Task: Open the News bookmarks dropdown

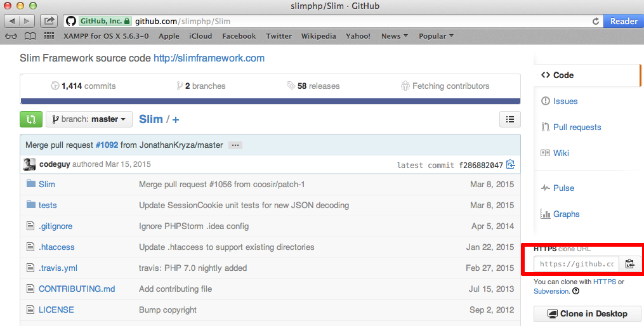Action: [x=395, y=36]
